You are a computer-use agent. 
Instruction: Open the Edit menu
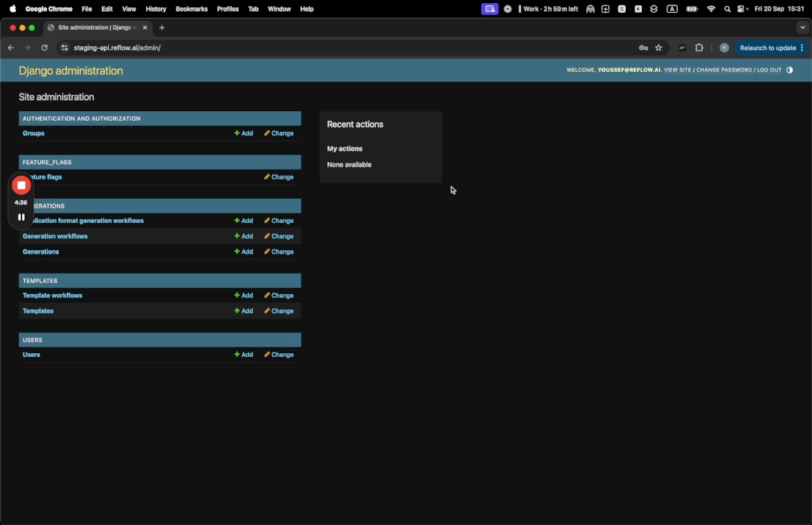tap(107, 9)
